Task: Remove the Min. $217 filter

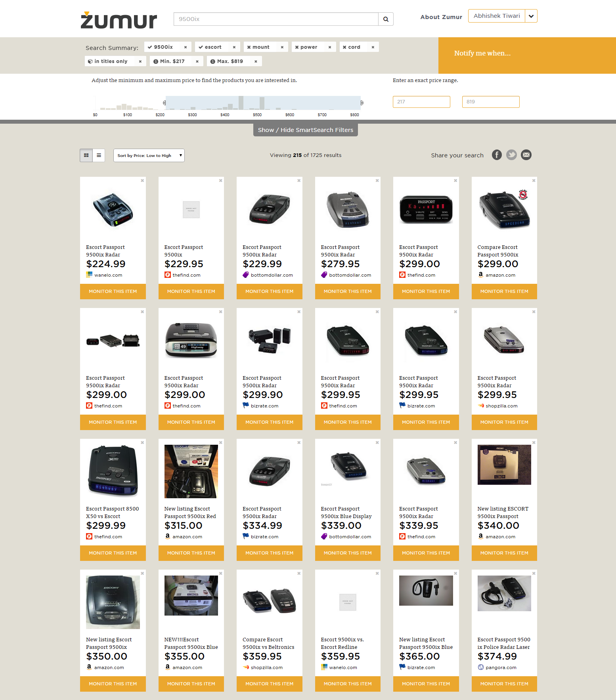Action: [x=197, y=61]
